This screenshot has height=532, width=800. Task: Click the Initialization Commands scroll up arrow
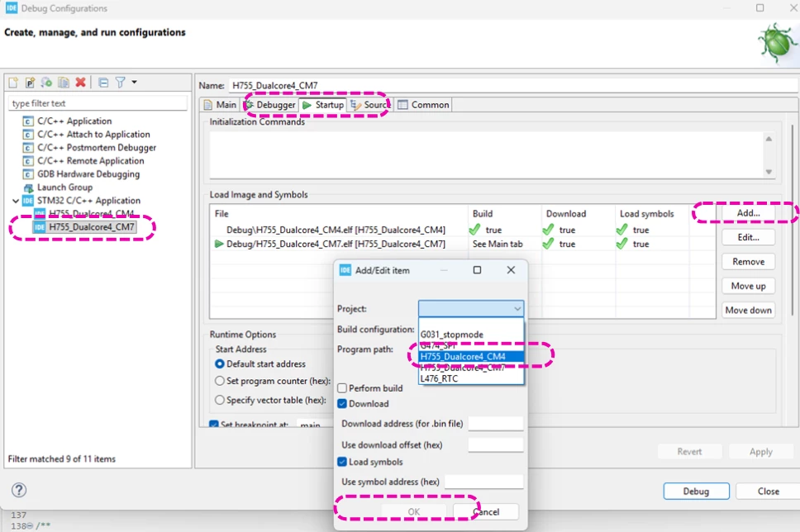(x=769, y=139)
